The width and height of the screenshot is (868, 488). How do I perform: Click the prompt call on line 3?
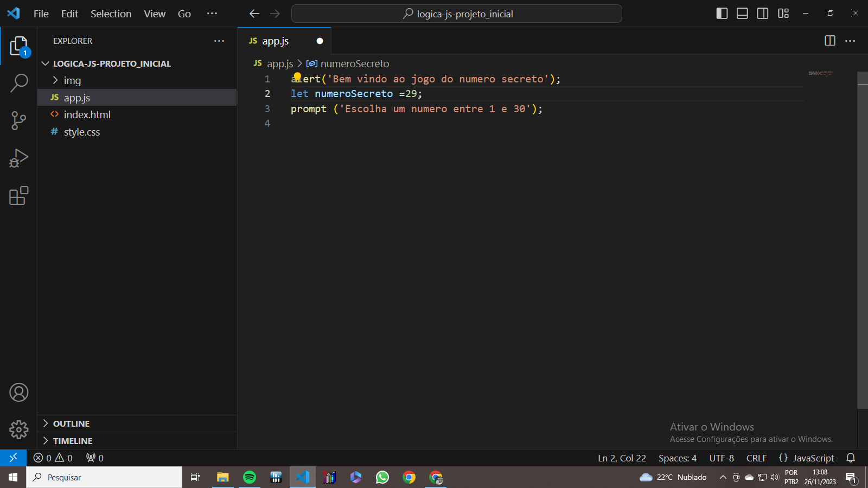coord(309,109)
